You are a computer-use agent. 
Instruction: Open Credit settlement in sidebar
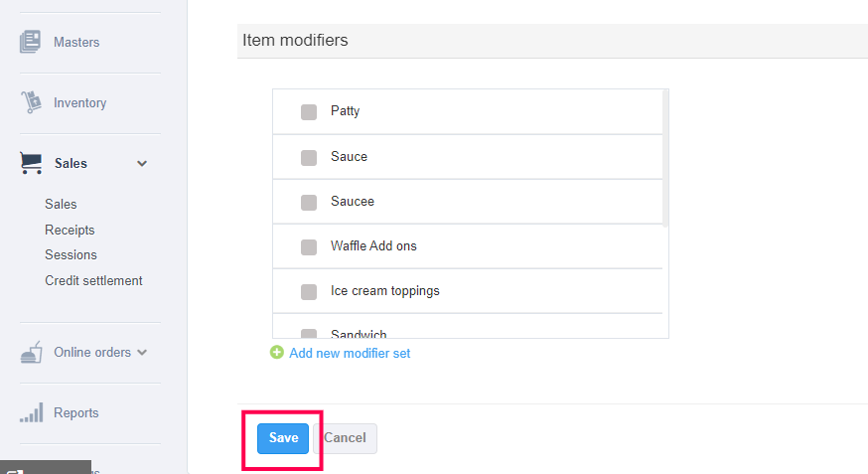click(x=93, y=280)
